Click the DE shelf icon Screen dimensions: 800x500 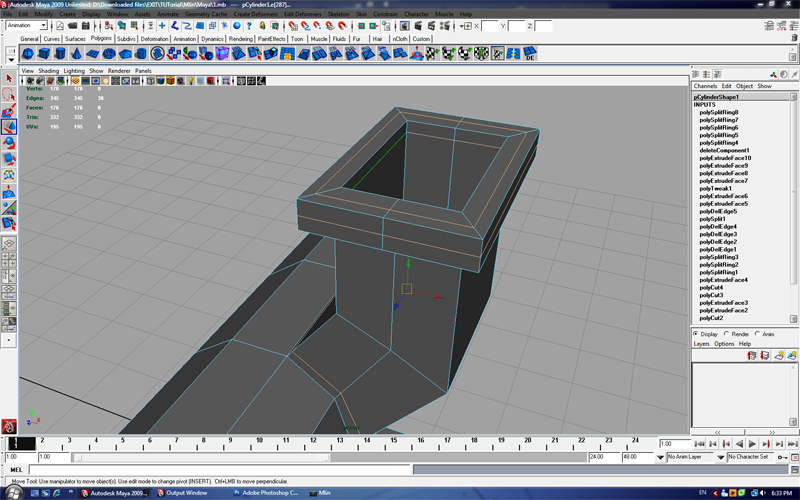coord(531,54)
